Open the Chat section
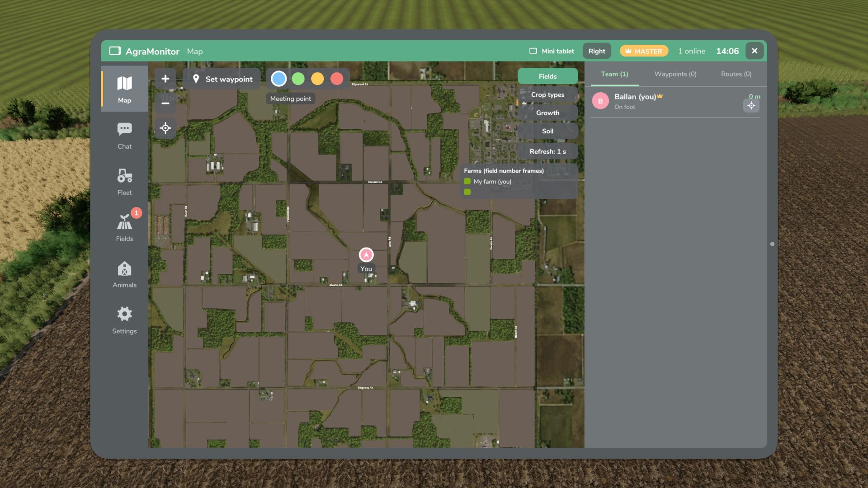 [124, 136]
